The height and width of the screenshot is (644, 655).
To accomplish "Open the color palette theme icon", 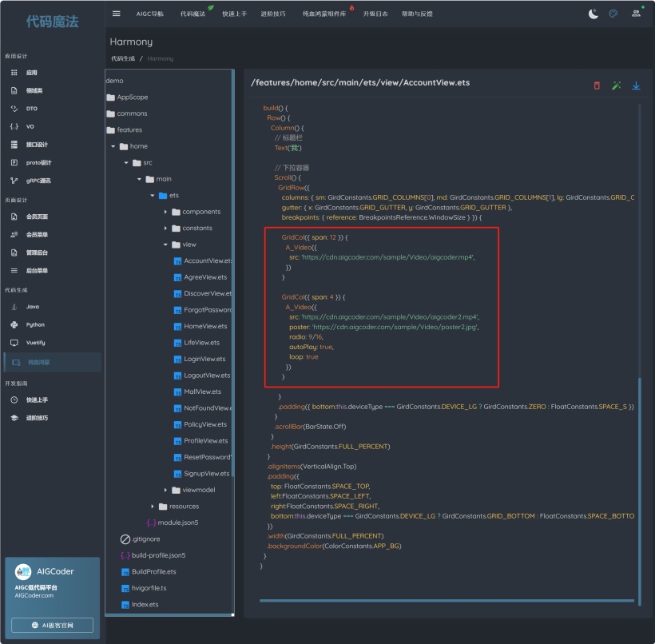I will click(x=613, y=14).
